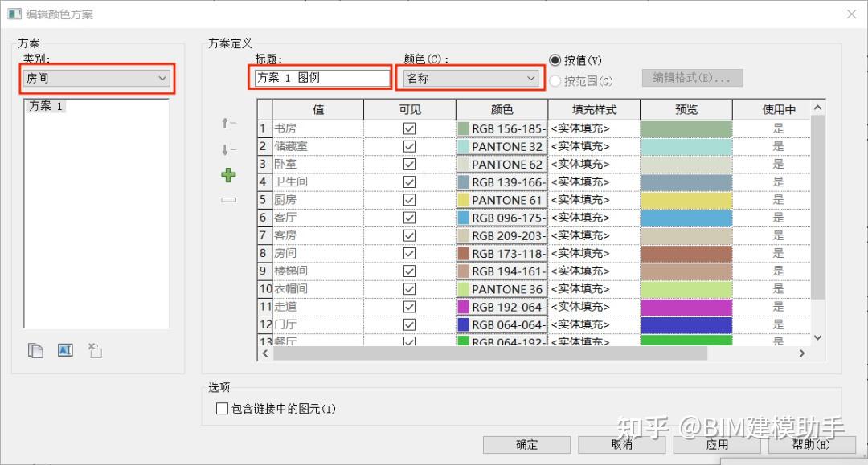Rename scheme using the AI rename icon
Image resolution: width=868 pixels, height=465 pixels.
click(x=65, y=349)
